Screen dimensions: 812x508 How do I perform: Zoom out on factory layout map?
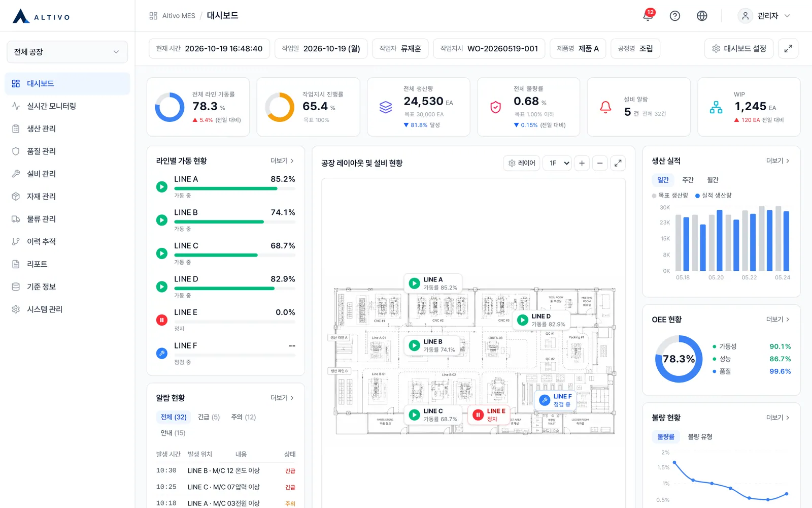pos(600,163)
